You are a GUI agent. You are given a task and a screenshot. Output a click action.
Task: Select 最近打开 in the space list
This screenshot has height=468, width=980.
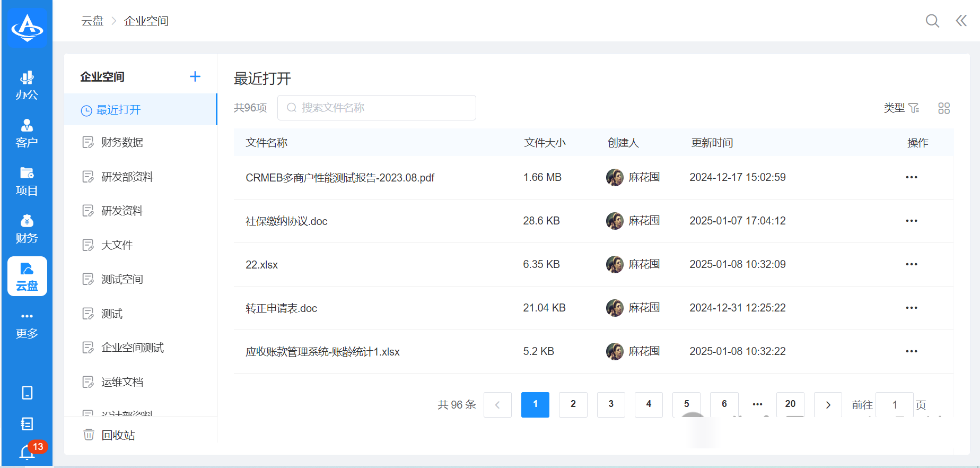coord(118,110)
